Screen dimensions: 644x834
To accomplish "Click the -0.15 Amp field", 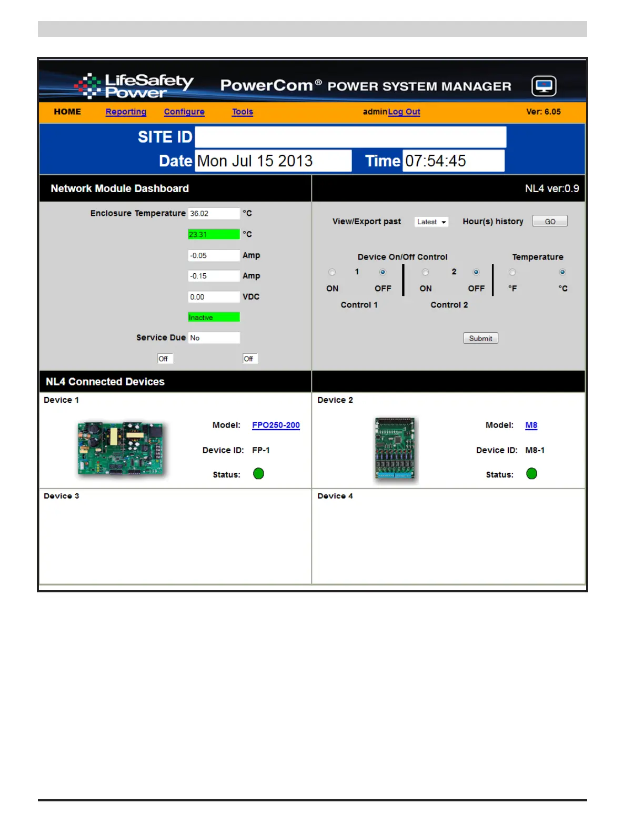I will pyautogui.click(x=214, y=276).
